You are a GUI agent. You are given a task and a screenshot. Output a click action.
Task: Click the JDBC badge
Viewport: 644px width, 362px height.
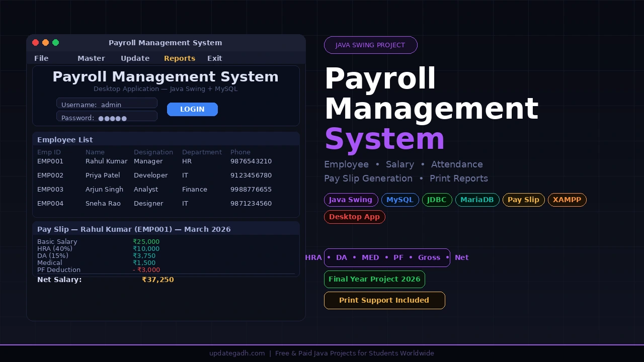437,200
